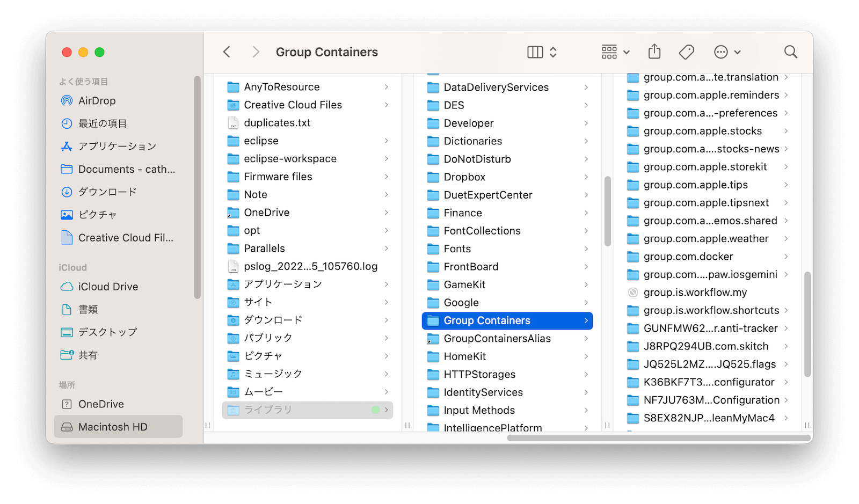Select J8RPQ294UB.com.skitch folder
The width and height of the screenshot is (859, 504).
[x=707, y=346]
